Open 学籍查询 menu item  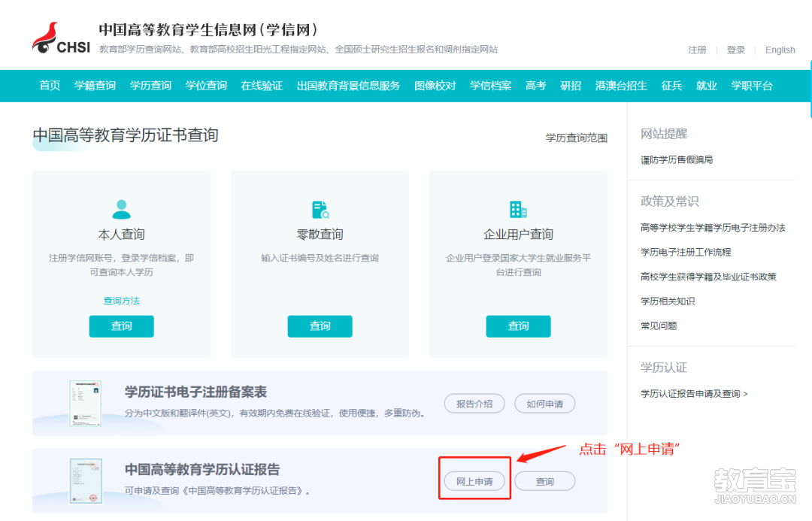(95, 86)
